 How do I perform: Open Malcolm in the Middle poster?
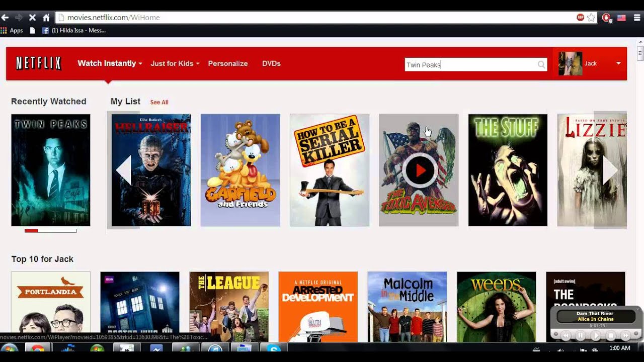pos(407,307)
